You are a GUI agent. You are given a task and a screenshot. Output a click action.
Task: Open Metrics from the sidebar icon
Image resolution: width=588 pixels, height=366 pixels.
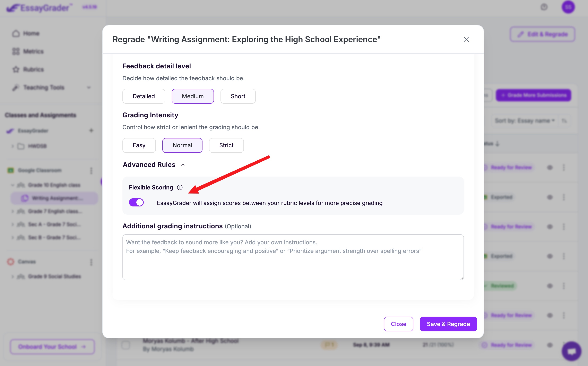(16, 51)
